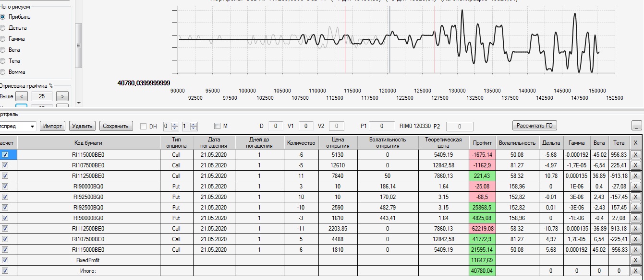Image resolution: width=644 pixels, height=280 pixels.
Task: Click opening price cell 2203,85
Action: click(x=338, y=229)
